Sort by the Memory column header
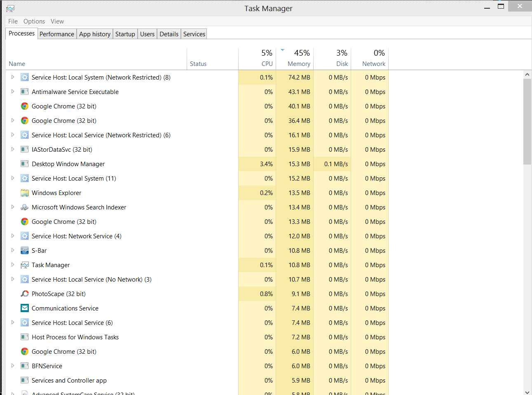532x395 pixels. click(299, 64)
